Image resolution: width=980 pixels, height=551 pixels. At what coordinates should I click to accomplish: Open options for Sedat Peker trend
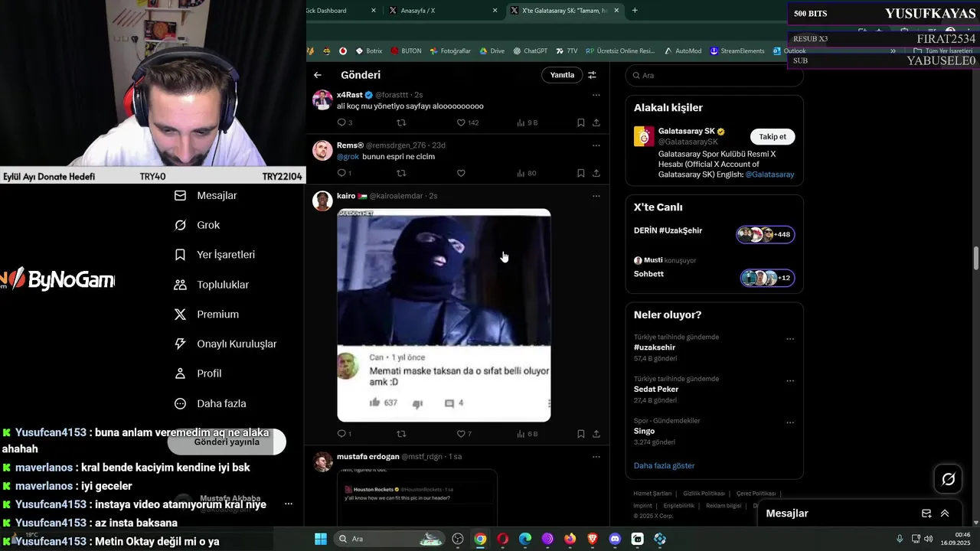[x=790, y=380]
